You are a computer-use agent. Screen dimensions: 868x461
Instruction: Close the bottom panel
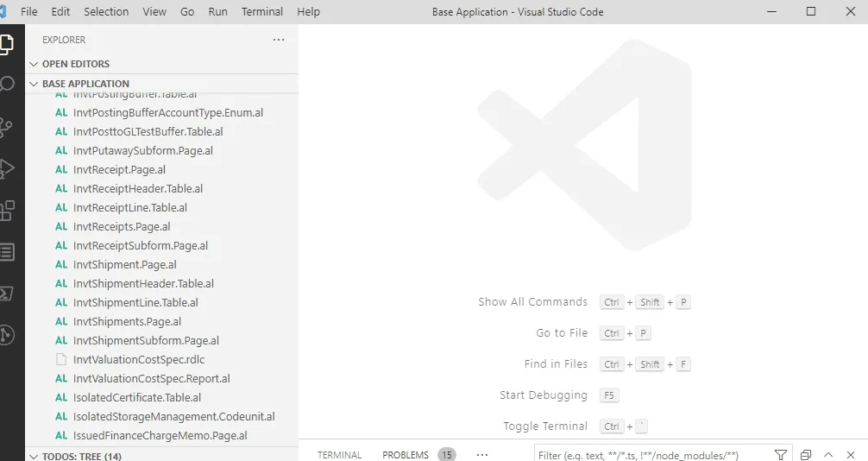pos(851,455)
